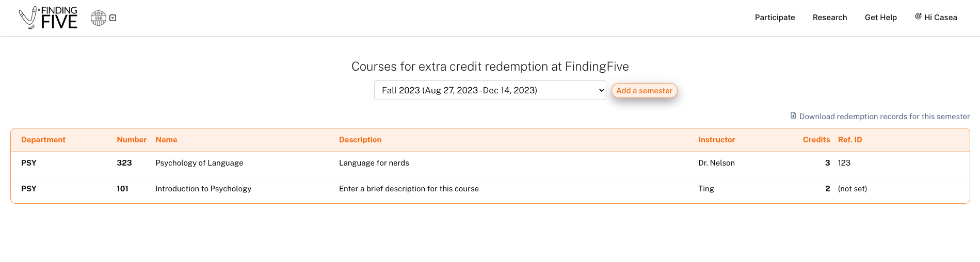
Task: Click the USA region globe icon
Action: click(98, 18)
